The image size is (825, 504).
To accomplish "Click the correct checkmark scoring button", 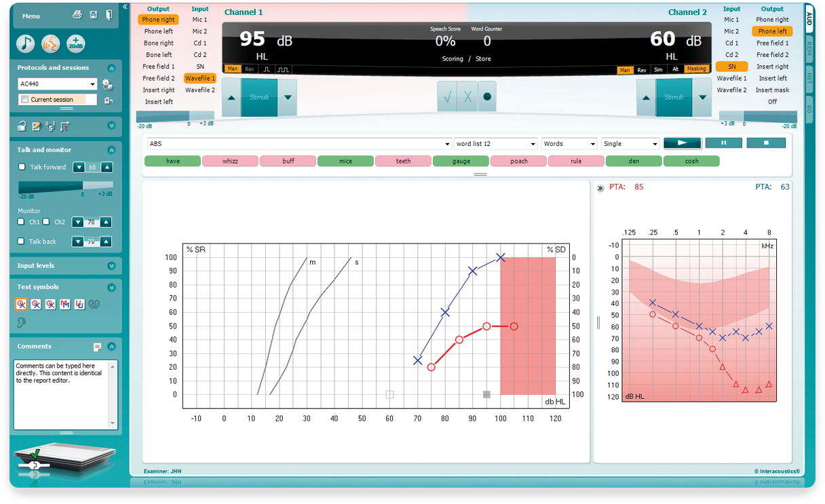I will click(x=447, y=97).
